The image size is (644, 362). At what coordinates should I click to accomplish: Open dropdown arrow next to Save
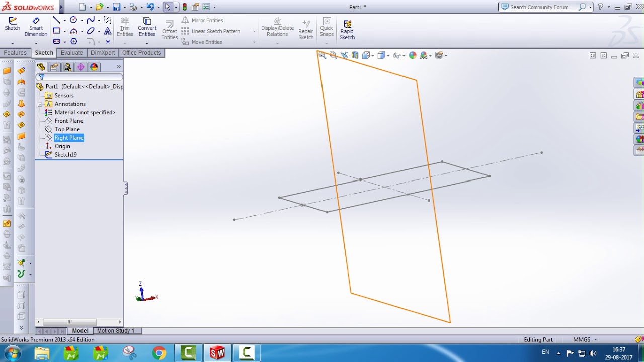(x=124, y=8)
